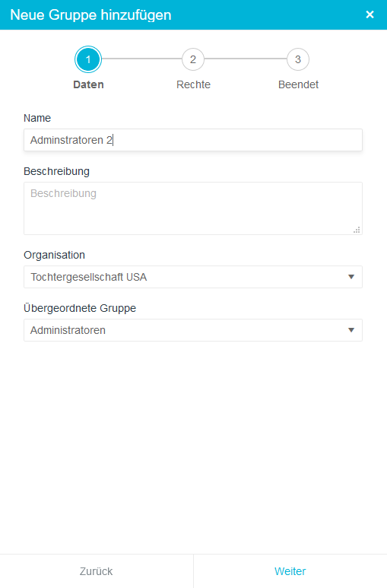This screenshot has height=588, width=387.
Task: Continue with the Weiter button
Action: point(290,571)
